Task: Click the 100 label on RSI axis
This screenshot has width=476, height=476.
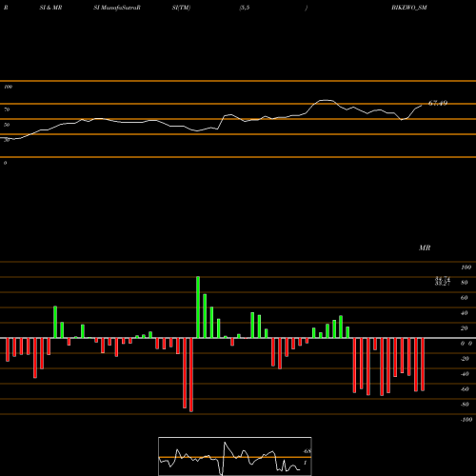Action: [x=8, y=87]
